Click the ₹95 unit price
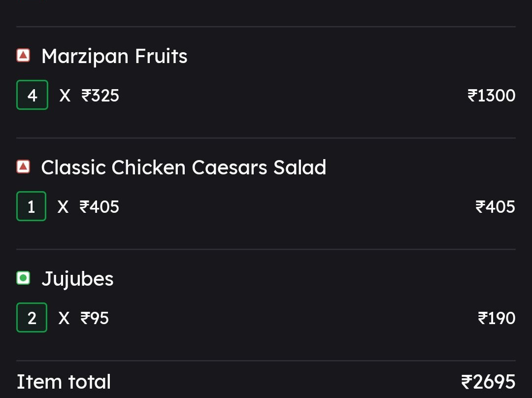532x398 pixels. tap(94, 318)
